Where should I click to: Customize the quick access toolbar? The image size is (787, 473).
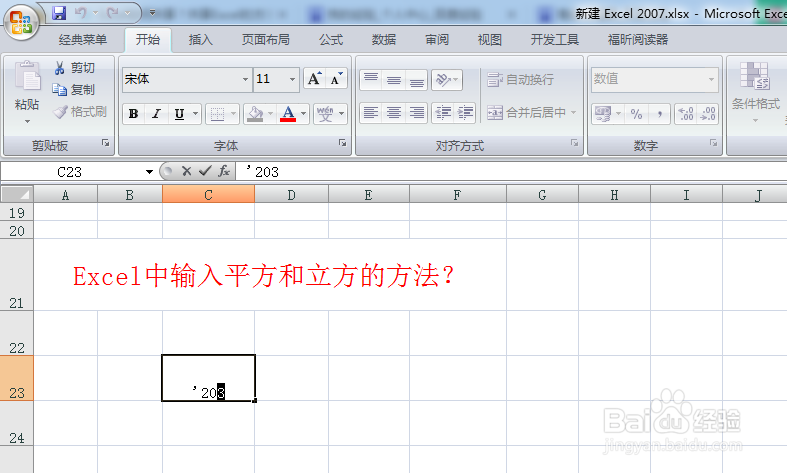pyautogui.click(x=153, y=13)
